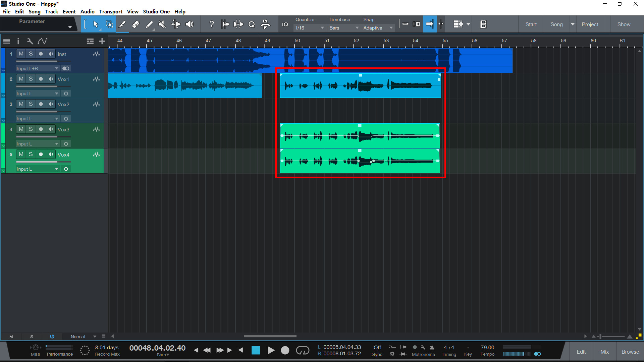Select the Arrow tool

tap(96, 24)
